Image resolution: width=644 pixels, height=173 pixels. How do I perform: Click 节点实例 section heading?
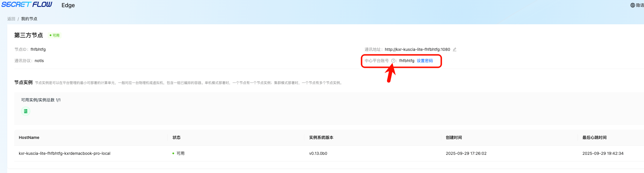point(23,82)
